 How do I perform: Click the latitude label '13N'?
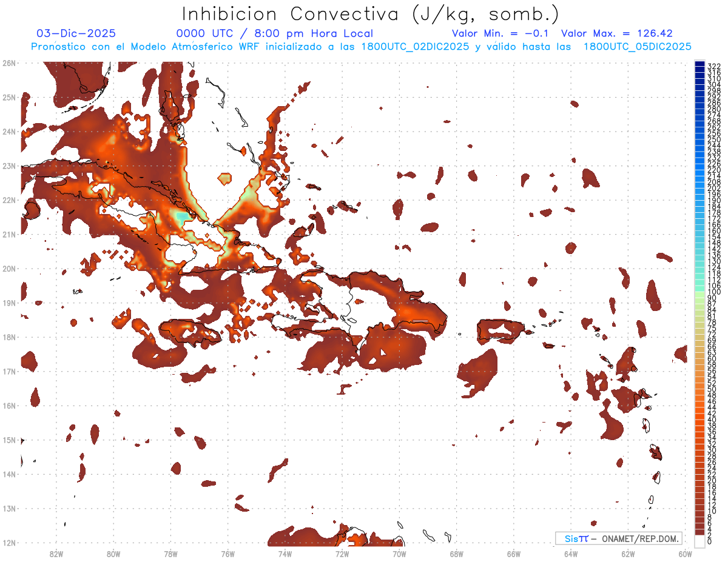(10, 508)
